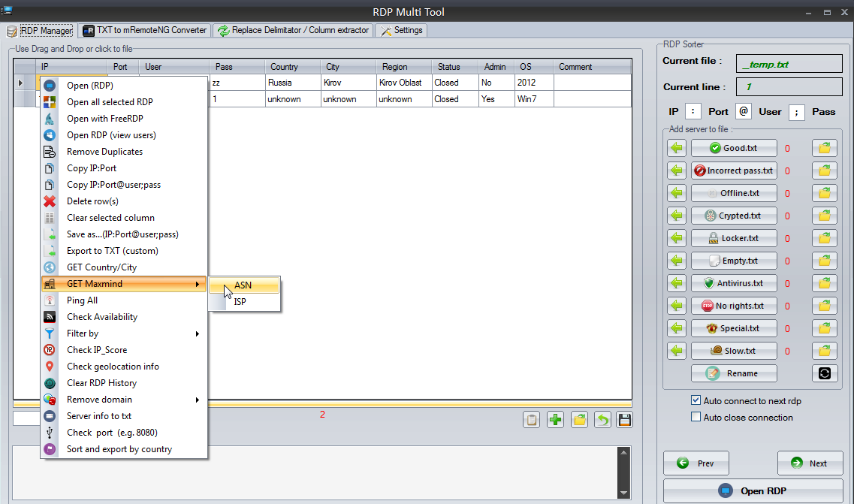This screenshot has width=854, height=504.
Task: Select ASN from the Maxmind submenu
Action: (243, 285)
